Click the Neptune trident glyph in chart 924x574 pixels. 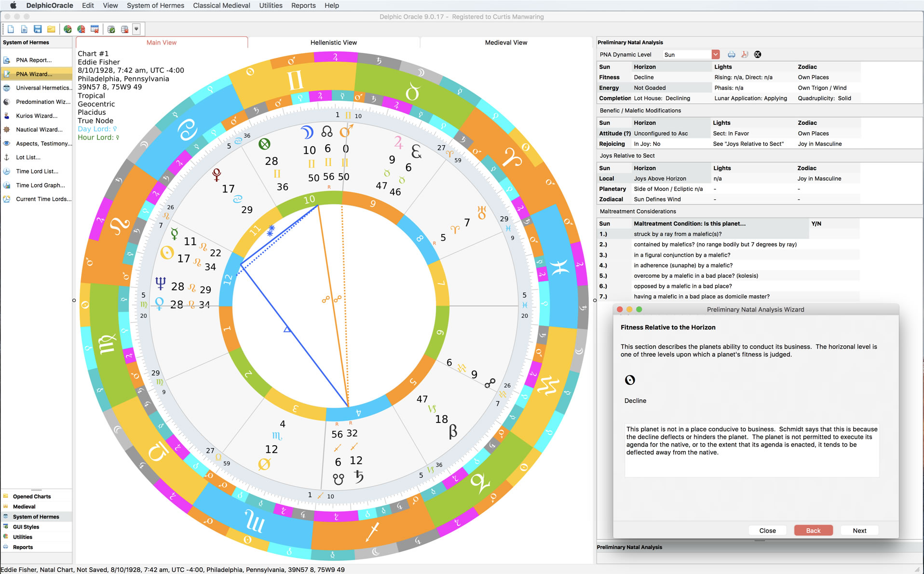click(160, 284)
